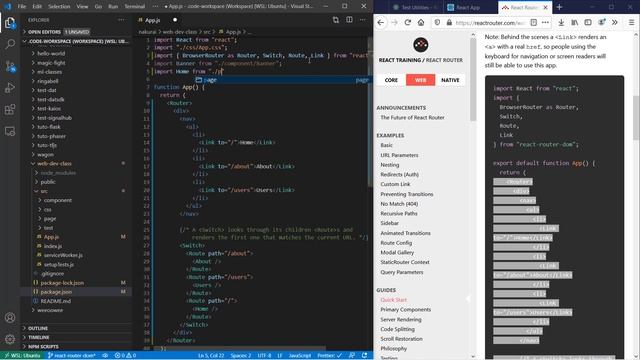Open URL Parameters example link
Image resolution: width=640 pixels, height=360 pixels.
coord(399,155)
